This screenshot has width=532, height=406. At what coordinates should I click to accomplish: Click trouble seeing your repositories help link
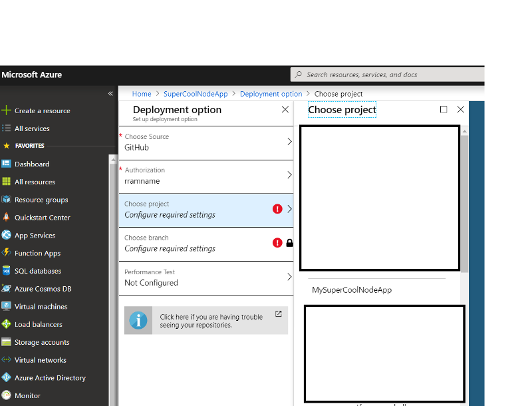(206, 320)
